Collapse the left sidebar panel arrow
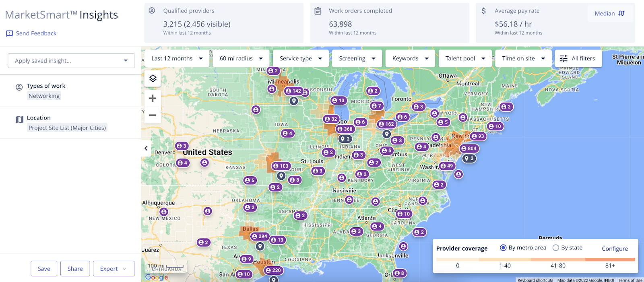Screen dimensions: 644x282 coord(146,148)
